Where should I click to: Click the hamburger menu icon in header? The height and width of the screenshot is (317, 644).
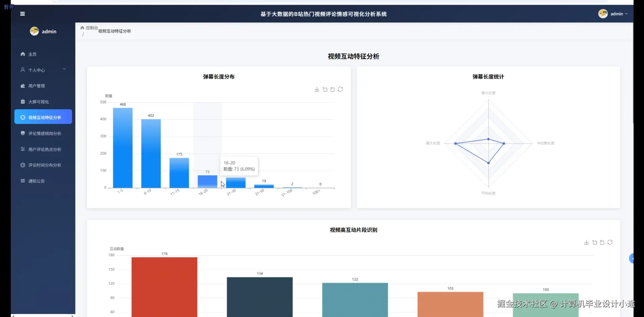point(23,14)
